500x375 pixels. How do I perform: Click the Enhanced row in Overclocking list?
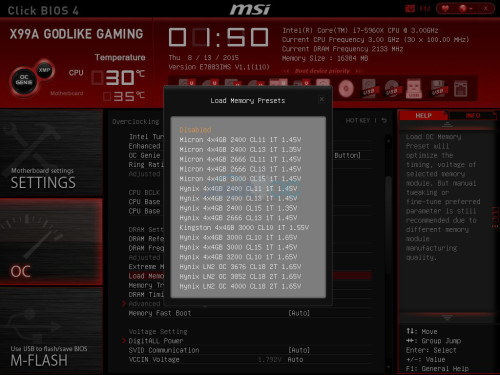click(145, 146)
